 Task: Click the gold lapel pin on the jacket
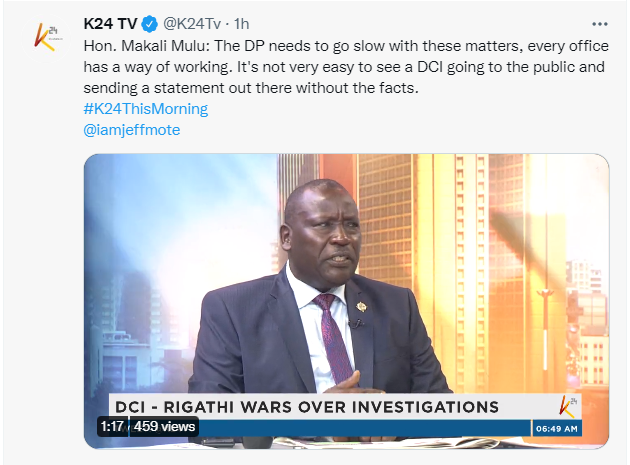(361, 307)
